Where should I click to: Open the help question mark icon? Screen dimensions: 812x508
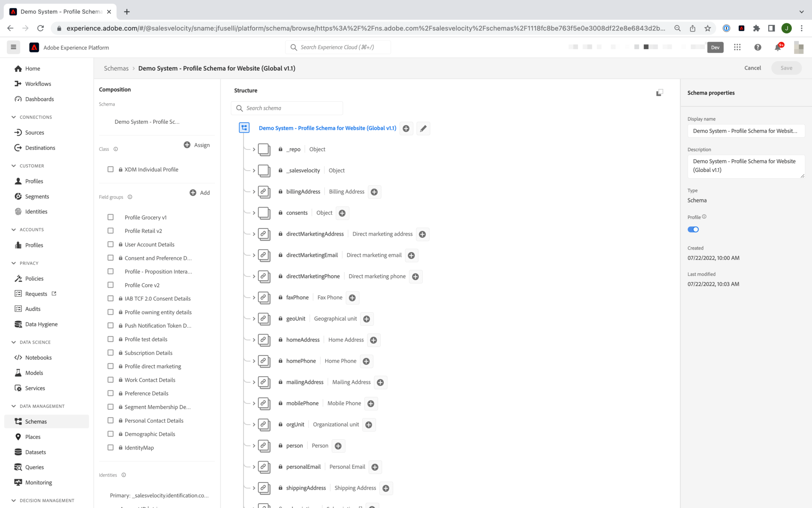(x=758, y=47)
